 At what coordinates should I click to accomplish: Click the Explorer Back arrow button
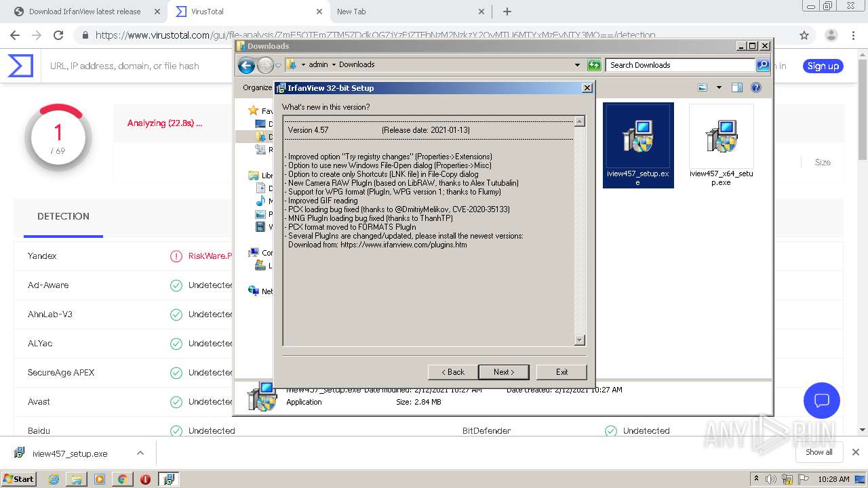[246, 65]
